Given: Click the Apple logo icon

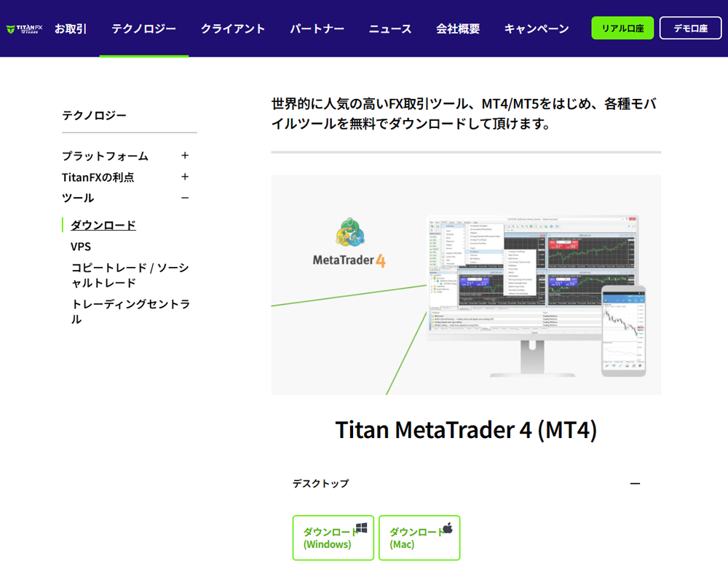Looking at the screenshot, I should [447, 528].
